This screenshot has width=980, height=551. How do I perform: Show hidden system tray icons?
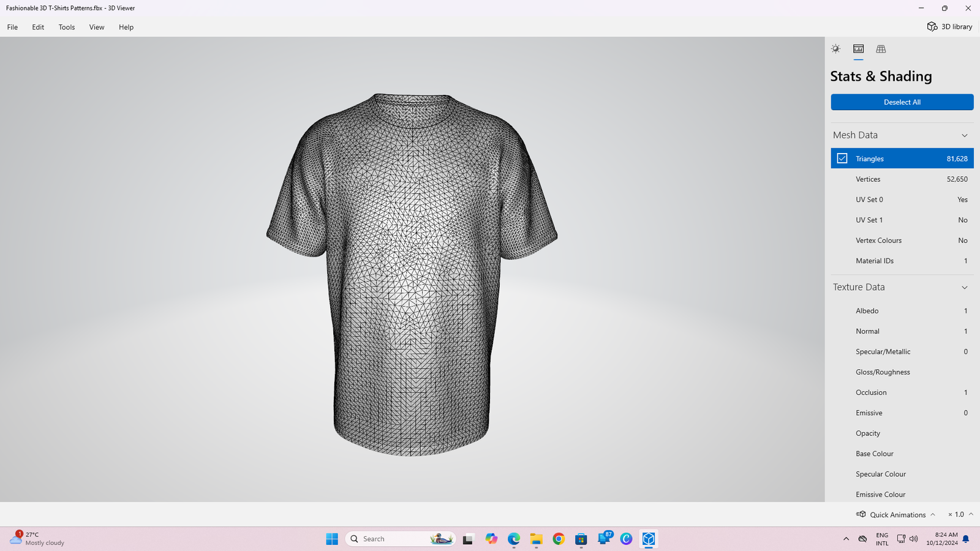[x=846, y=539]
